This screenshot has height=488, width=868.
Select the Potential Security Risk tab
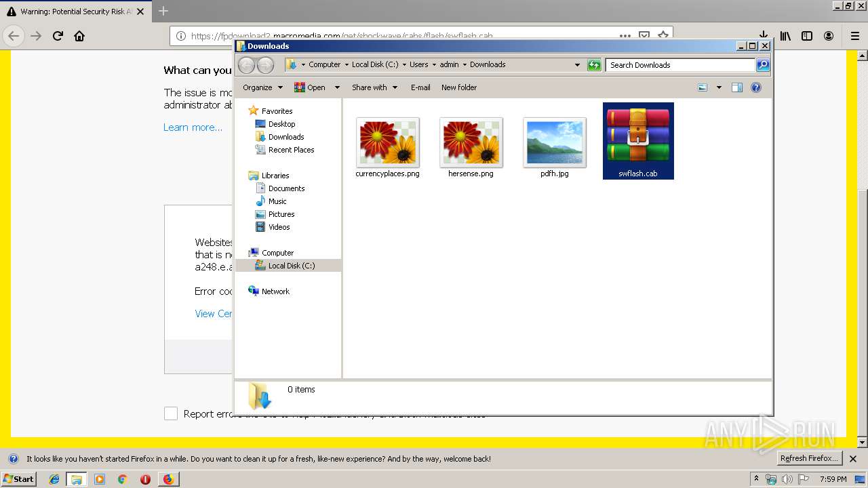pos(75,12)
